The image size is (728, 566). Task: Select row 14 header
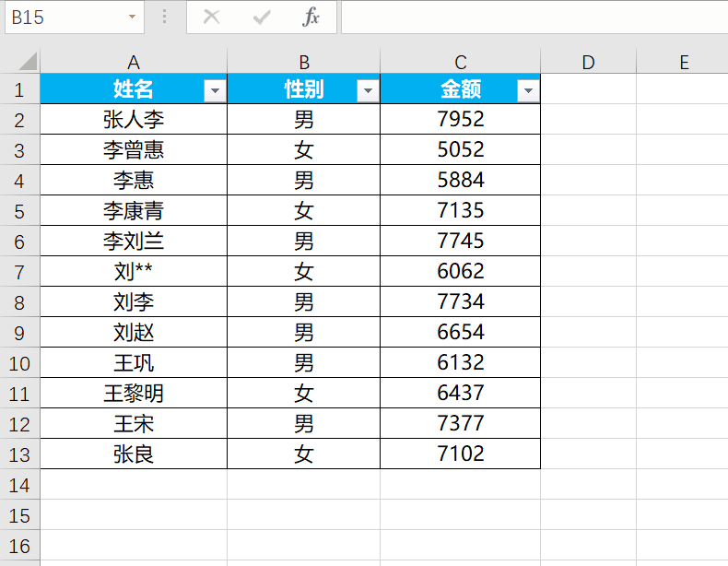pos(19,485)
